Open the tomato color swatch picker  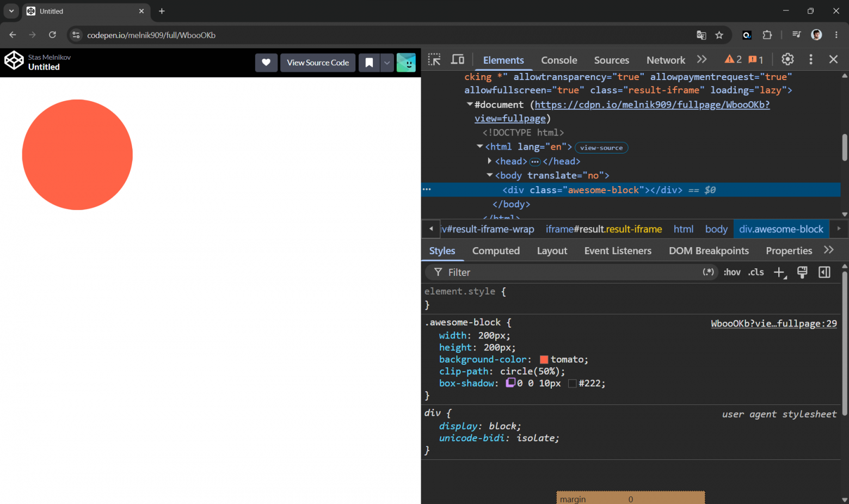click(x=544, y=360)
